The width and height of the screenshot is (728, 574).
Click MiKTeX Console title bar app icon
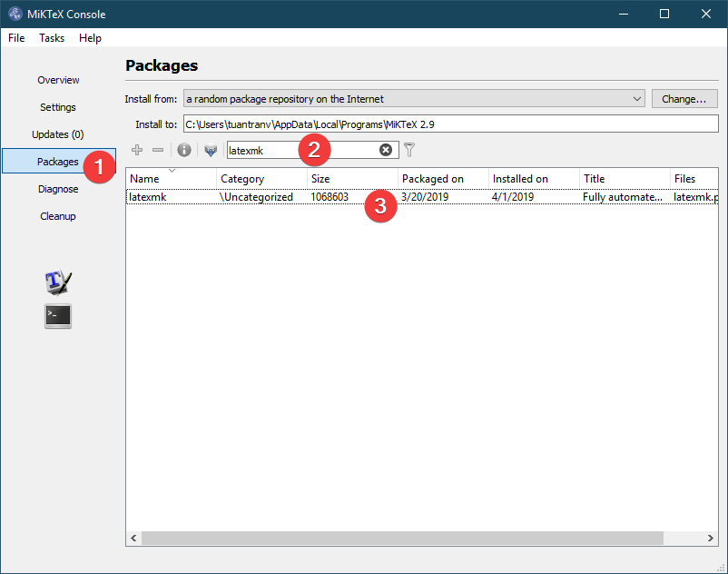pos(15,14)
